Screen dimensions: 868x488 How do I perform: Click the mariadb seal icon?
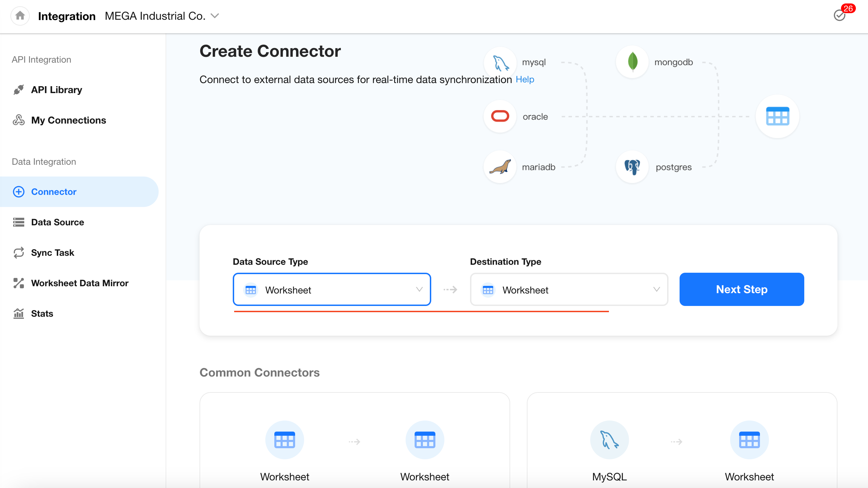(x=500, y=167)
